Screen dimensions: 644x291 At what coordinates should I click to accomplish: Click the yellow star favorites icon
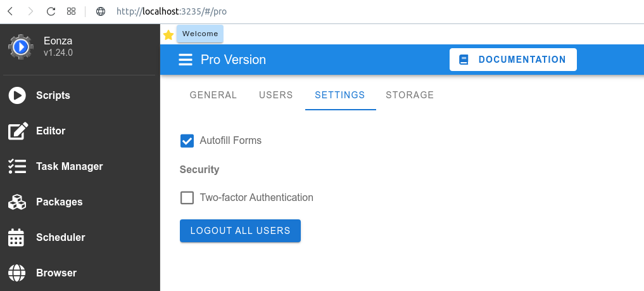[168, 35]
